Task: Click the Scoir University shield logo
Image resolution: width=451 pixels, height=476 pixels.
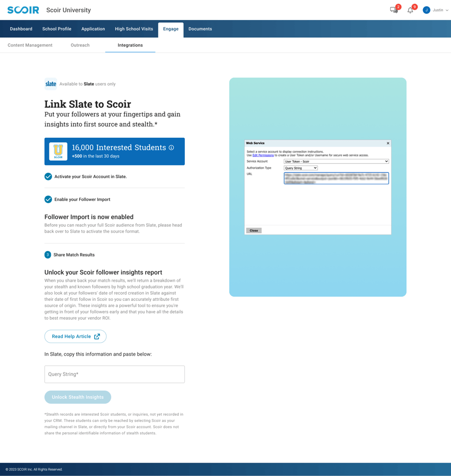Action: click(58, 152)
